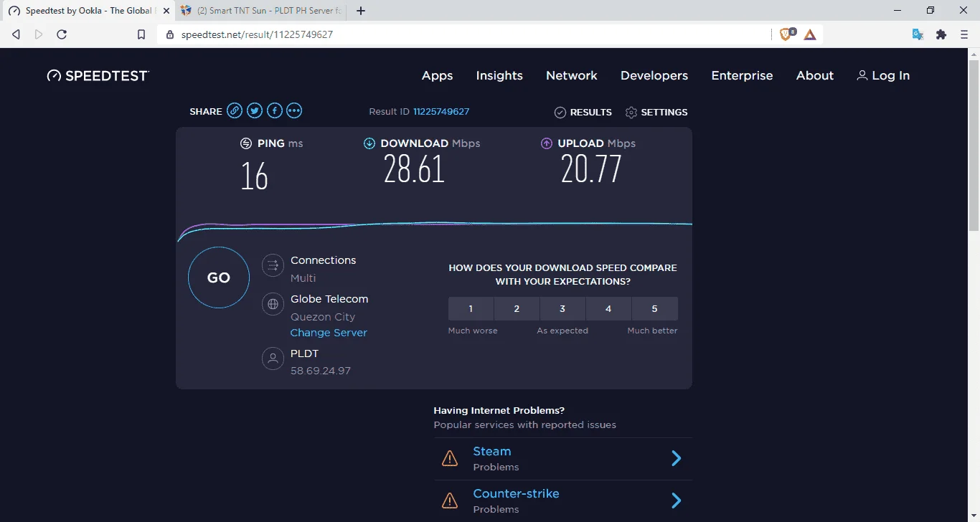The image size is (980, 522).
Task: Open the Enterprise menu
Action: tap(742, 75)
